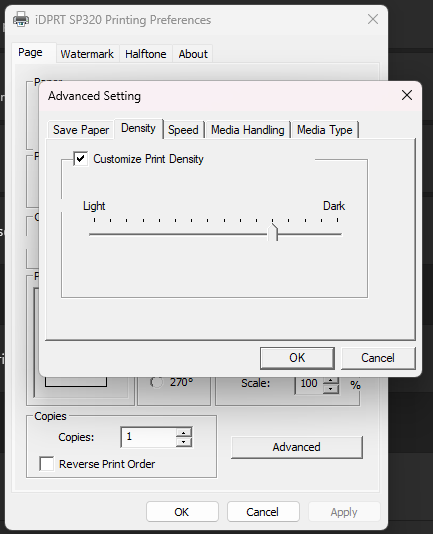
Task: Open the Watermark tab in Printing Preferences
Action: [87, 54]
